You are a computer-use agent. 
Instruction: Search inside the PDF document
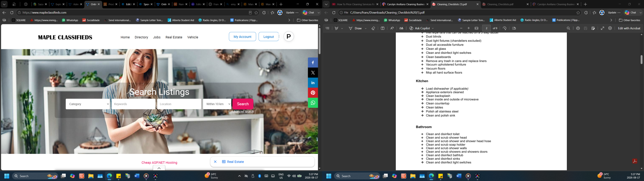coord(568,28)
